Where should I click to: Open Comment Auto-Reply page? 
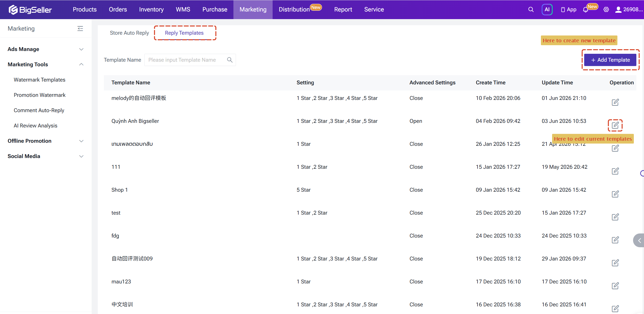[39, 110]
